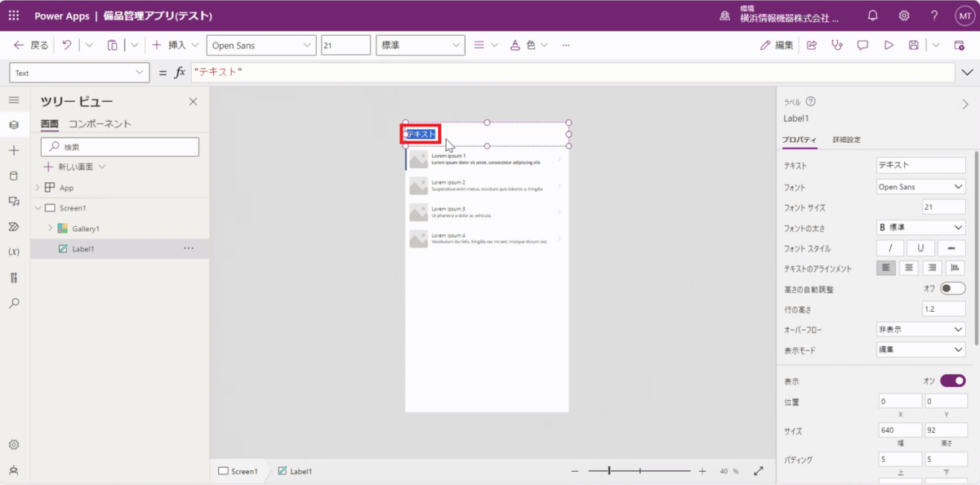The width and height of the screenshot is (980, 485).
Task: Preview the app with the Play icon
Action: click(x=889, y=45)
